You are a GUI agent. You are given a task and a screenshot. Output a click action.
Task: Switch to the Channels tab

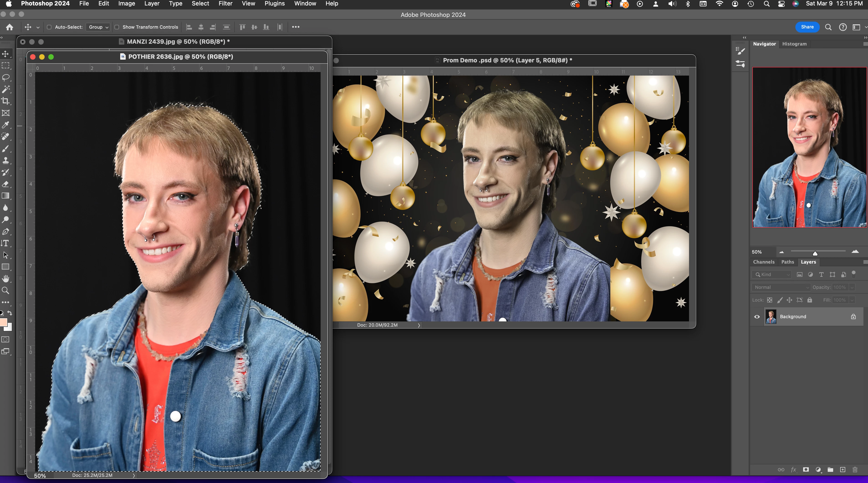[763, 262]
